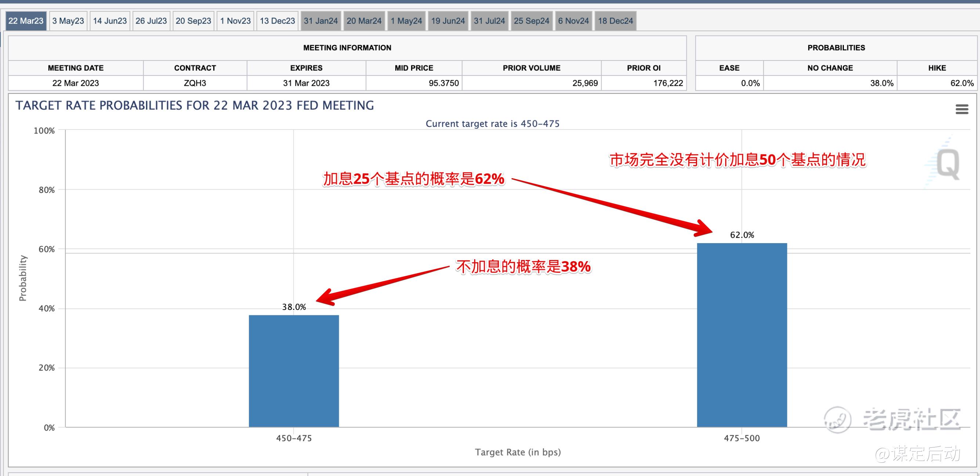Click the 475-500 probability bar
980x476 pixels.
[x=742, y=334]
